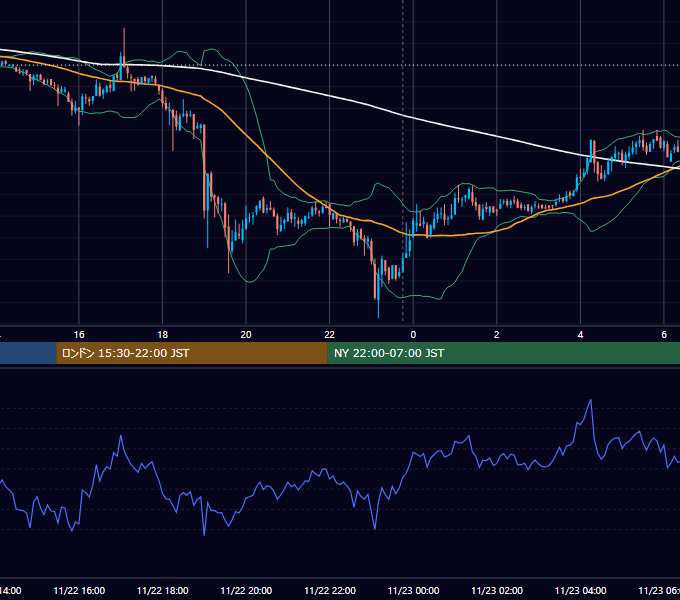
Task: Click hour label 0 on price chart axis
Action: [413, 335]
